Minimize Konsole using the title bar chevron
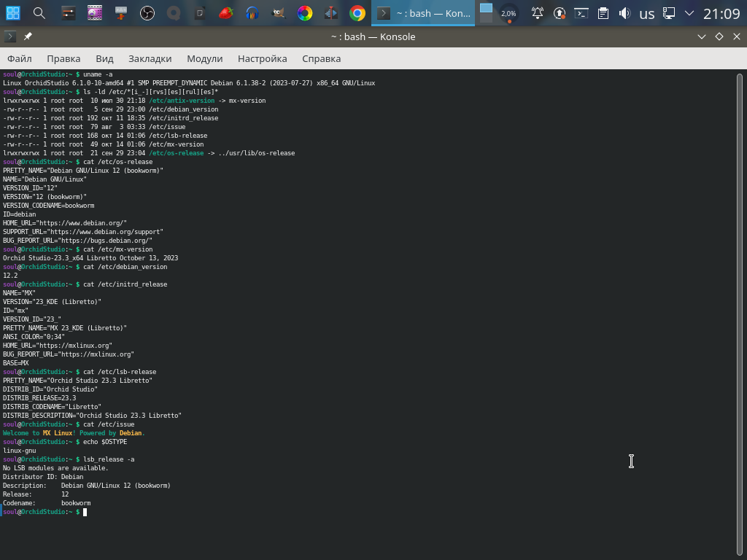The height and width of the screenshot is (560, 747). point(702,36)
